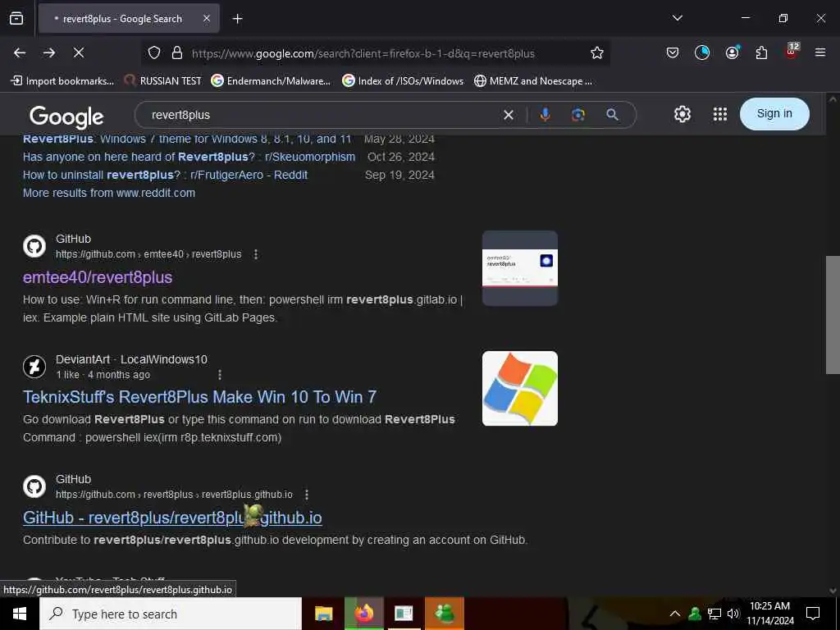Clear the search query text
The image size is (840, 630).
coord(509,115)
